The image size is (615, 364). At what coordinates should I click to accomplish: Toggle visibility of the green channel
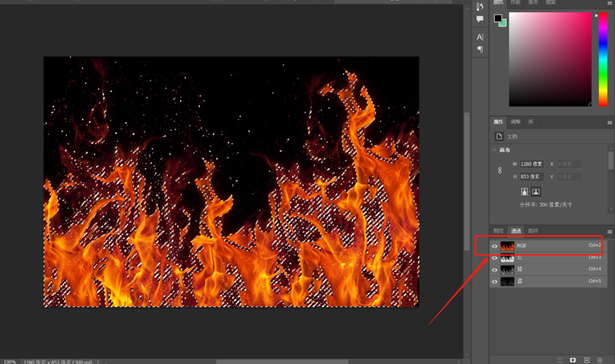pos(495,270)
